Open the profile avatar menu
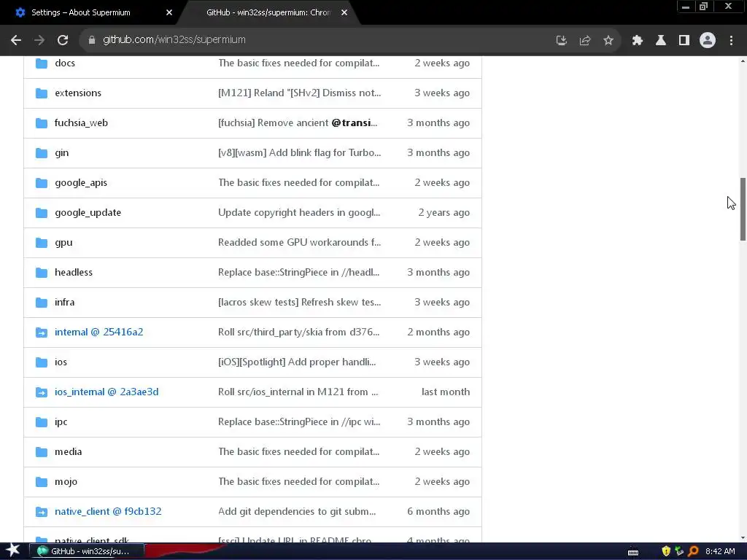Viewport: 747px width, 560px height. (708, 41)
